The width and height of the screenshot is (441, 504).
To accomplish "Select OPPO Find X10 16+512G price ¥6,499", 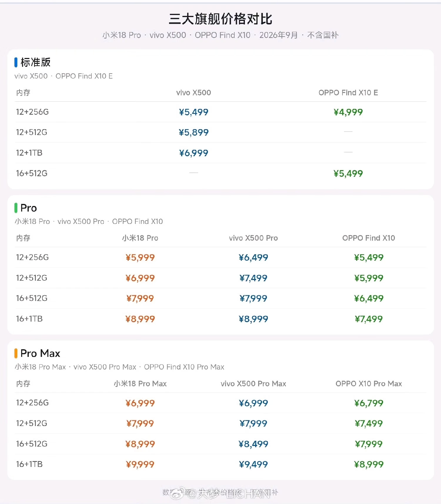I will pos(369,298).
